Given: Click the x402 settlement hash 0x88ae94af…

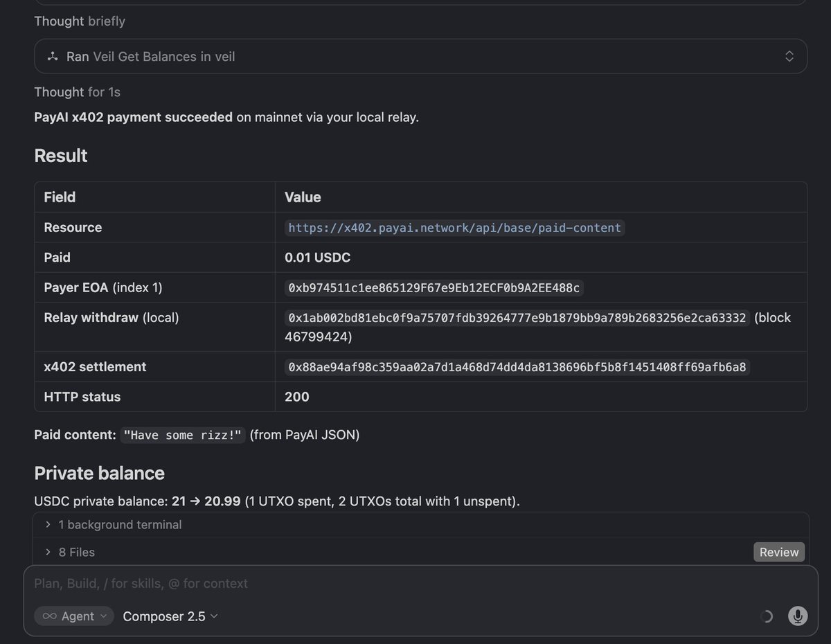Looking at the screenshot, I should tap(517, 367).
